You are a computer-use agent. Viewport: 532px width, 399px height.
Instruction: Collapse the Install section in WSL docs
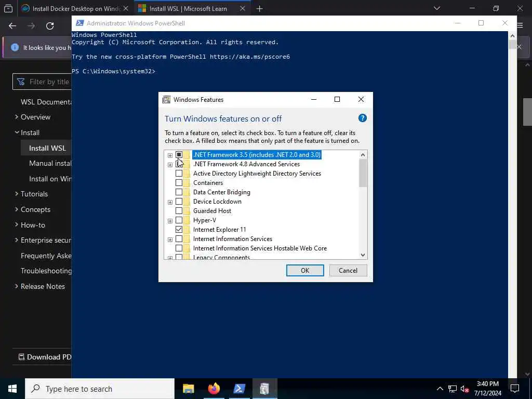click(17, 132)
